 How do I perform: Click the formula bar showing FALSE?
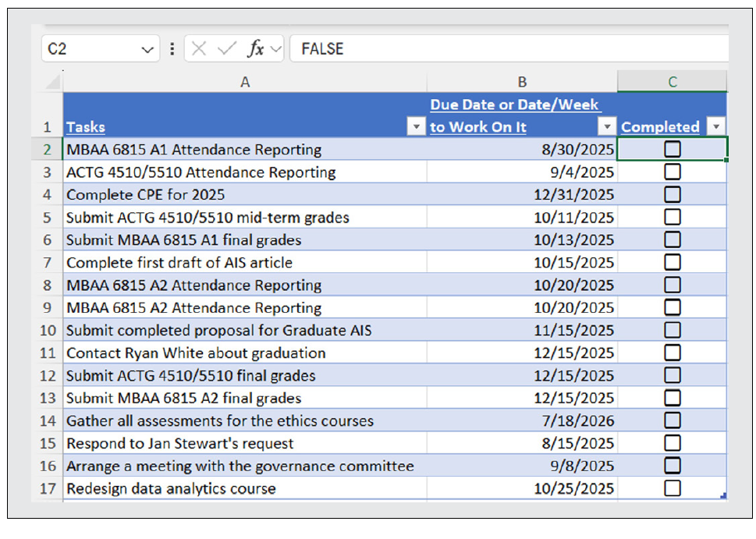(507, 49)
